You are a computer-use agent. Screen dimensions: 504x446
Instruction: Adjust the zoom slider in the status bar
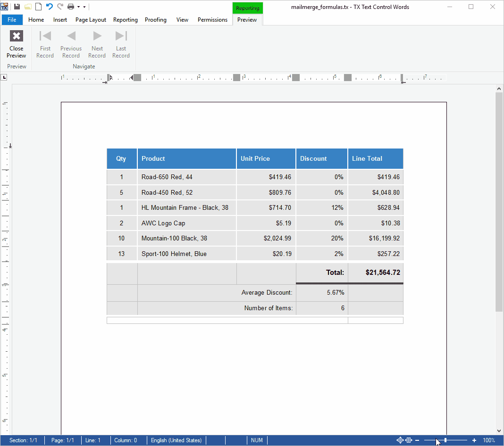click(445, 440)
